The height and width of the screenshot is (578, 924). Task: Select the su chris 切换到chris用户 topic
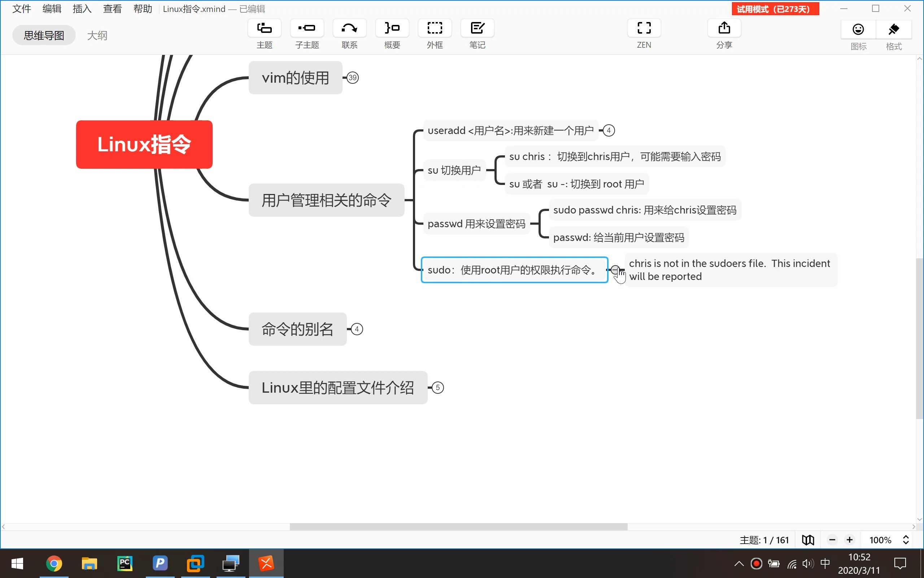pyautogui.click(x=615, y=156)
